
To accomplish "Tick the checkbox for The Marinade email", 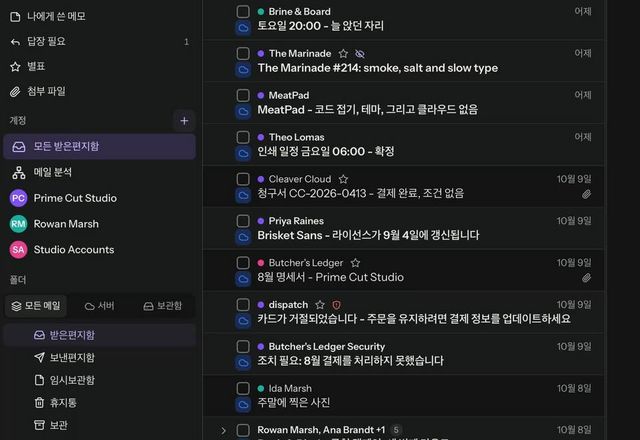I will coord(243,53).
